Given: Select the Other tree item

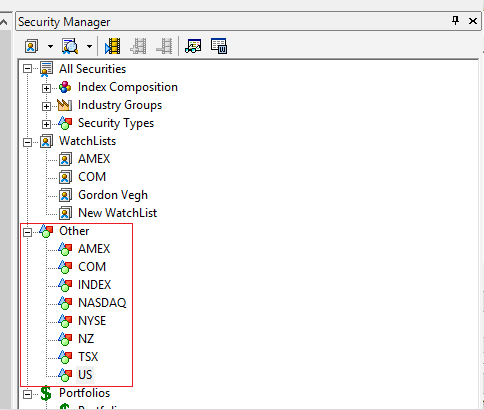Looking at the screenshot, I should (74, 231).
